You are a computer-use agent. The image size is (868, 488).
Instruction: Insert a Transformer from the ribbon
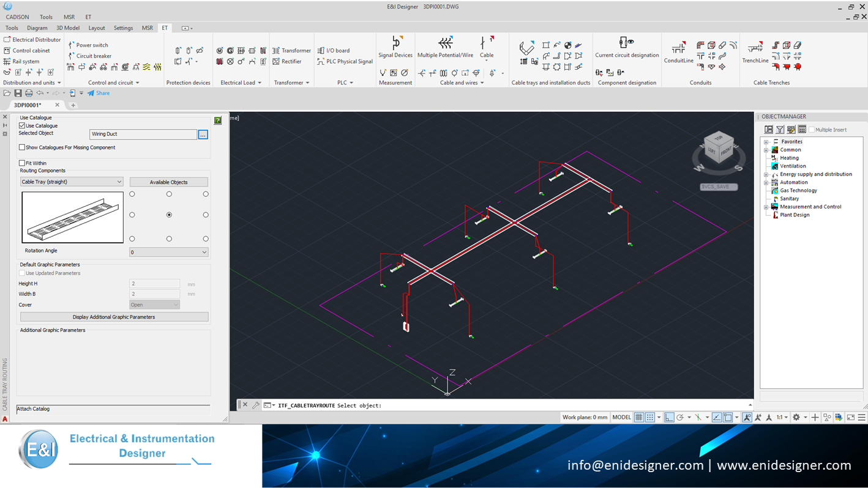click(x=291, y=51)
